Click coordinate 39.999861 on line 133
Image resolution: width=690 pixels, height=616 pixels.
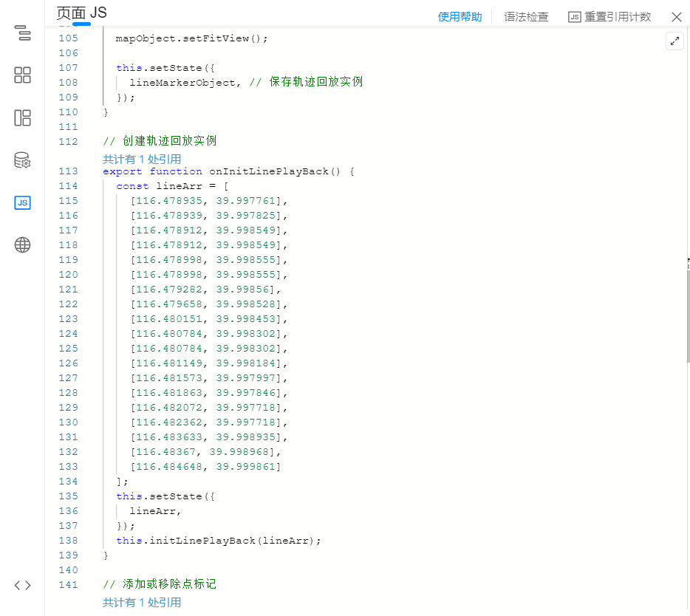pyautogui.click(x=245, y=467)
